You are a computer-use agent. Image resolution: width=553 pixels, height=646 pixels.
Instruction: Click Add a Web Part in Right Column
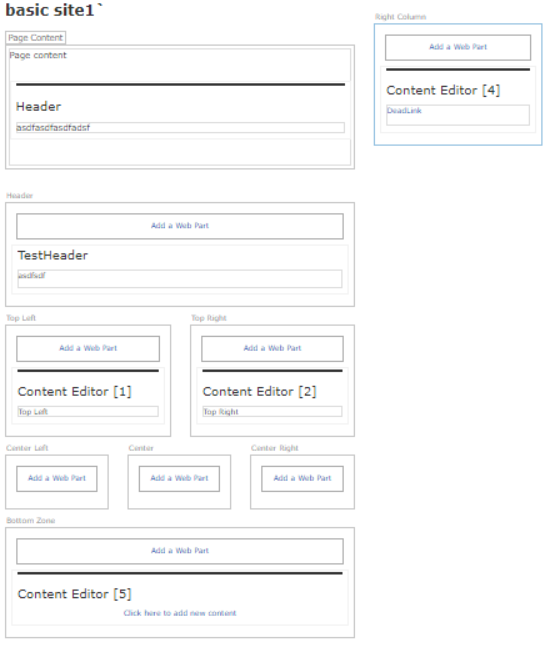pyautogui.click(x=458, y=47)
